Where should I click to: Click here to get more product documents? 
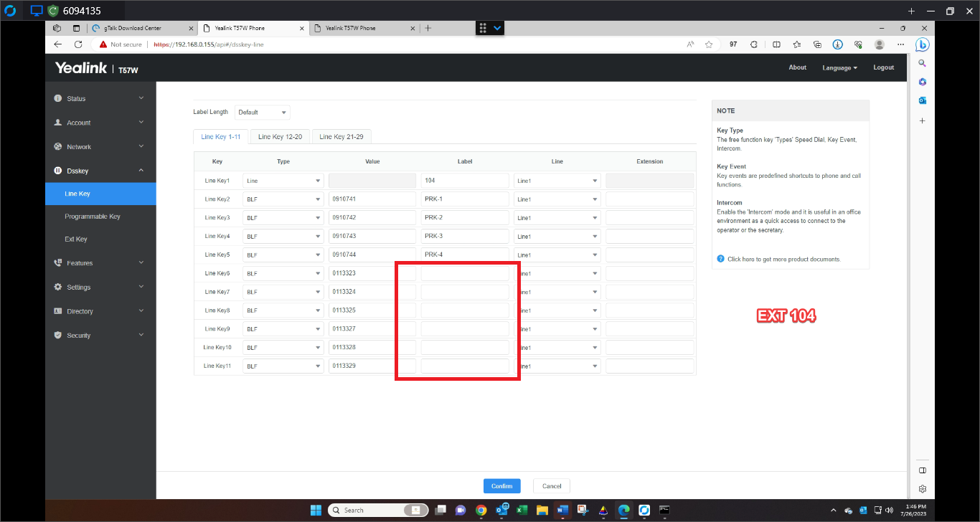pos(784,259)
